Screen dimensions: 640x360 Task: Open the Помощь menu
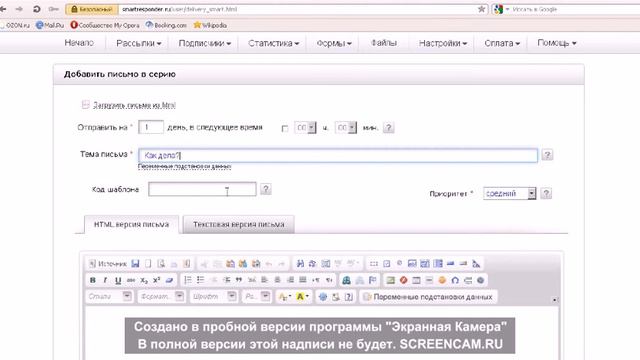557,43
